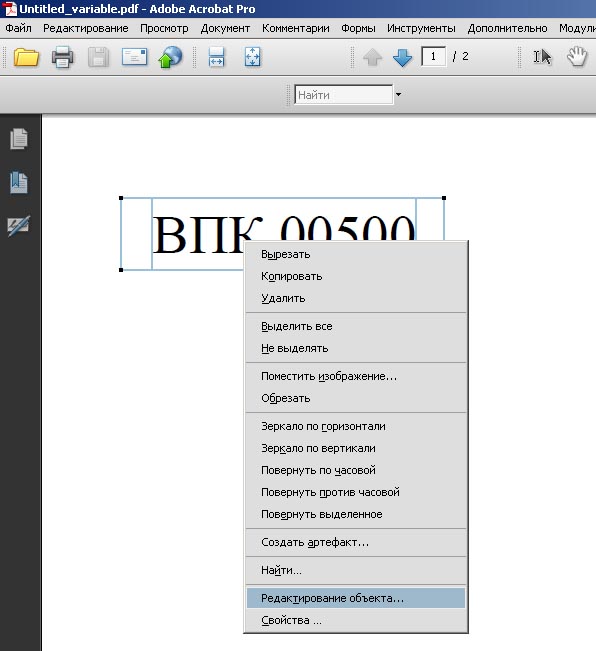596x651 pixels.
Task: Click the Найти search input field
Action: [x=343, y=95]
